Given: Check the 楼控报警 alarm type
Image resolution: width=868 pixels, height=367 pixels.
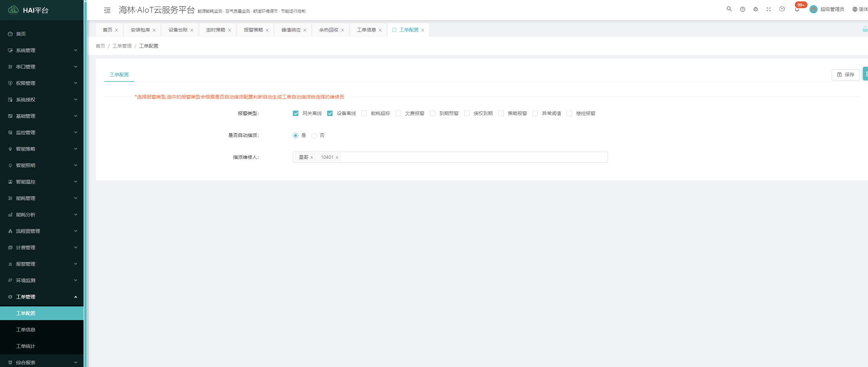Looking at the screenshot, I should [x=569, y=113].
